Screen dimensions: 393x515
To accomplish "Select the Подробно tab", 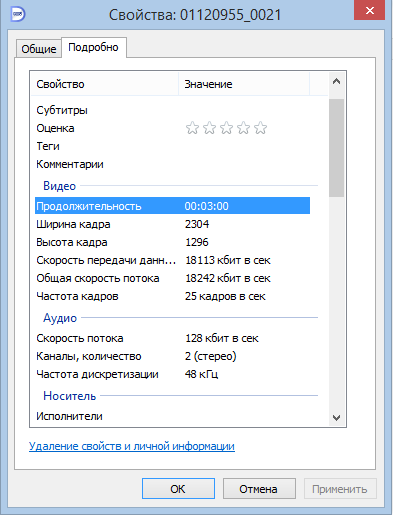I will pyautogui.click(x=93, y=47).
